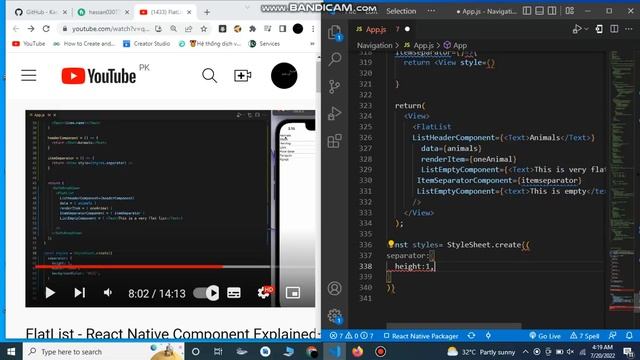Image resolution: width=640 pixels, height=360 pixels.
Task: Click the Navigation breadcrumb folder
Action: click(374, 45)
